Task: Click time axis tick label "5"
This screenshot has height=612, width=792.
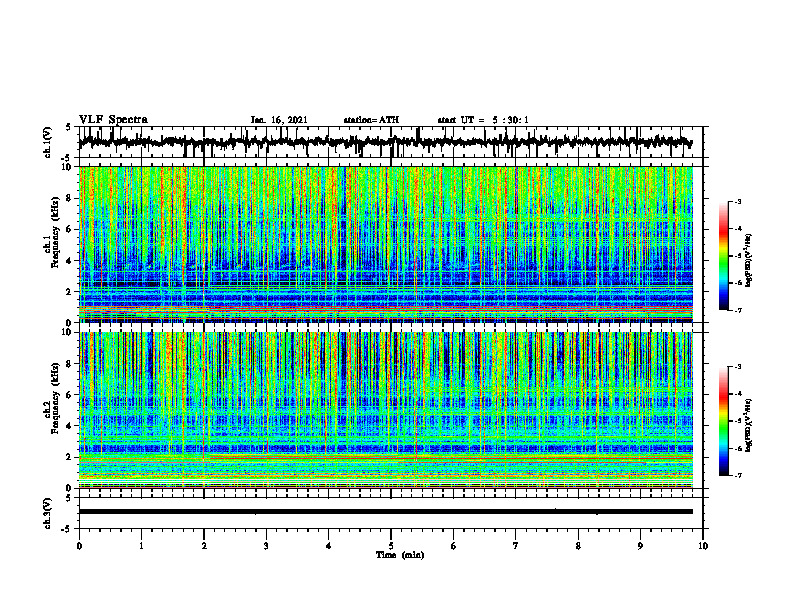Action: click(x=391, y=546)
